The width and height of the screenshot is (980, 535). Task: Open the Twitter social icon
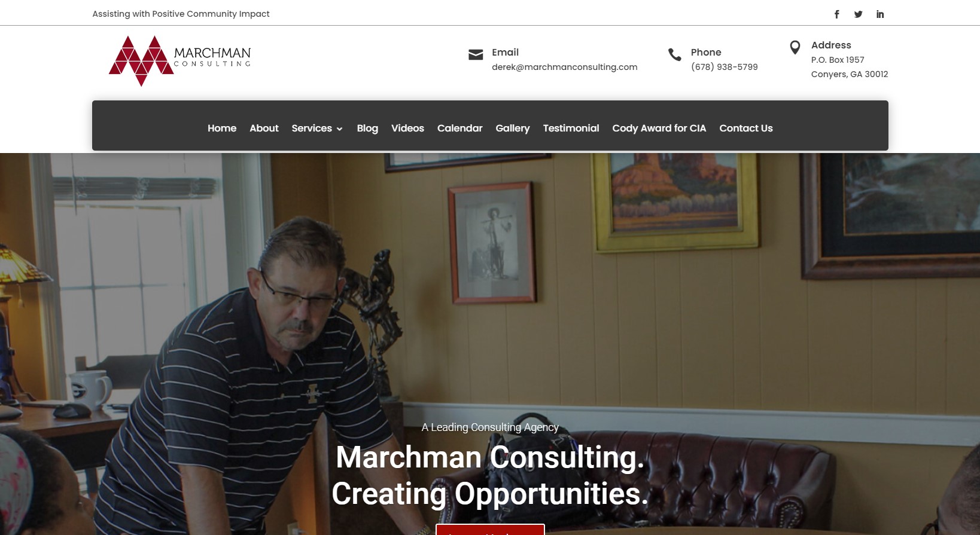pos(858,14)
